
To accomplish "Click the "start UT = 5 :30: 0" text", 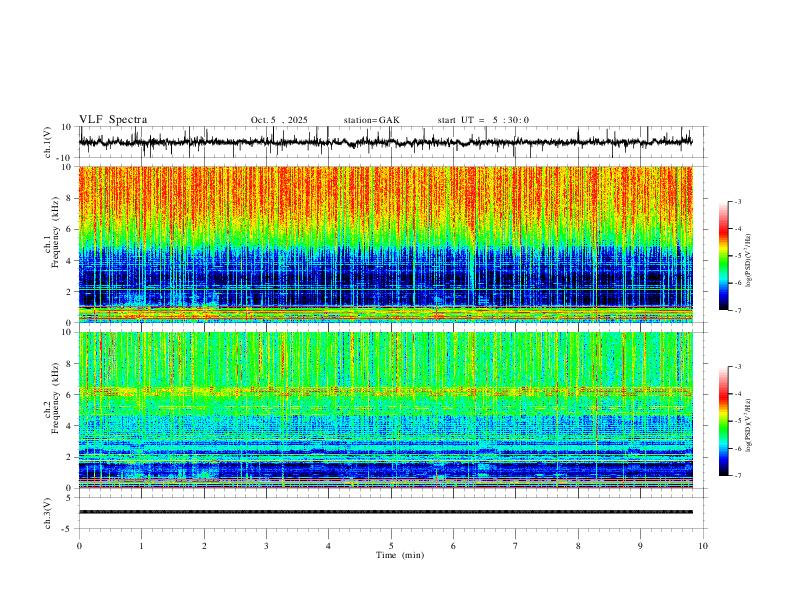I will (x=483, y=120).
